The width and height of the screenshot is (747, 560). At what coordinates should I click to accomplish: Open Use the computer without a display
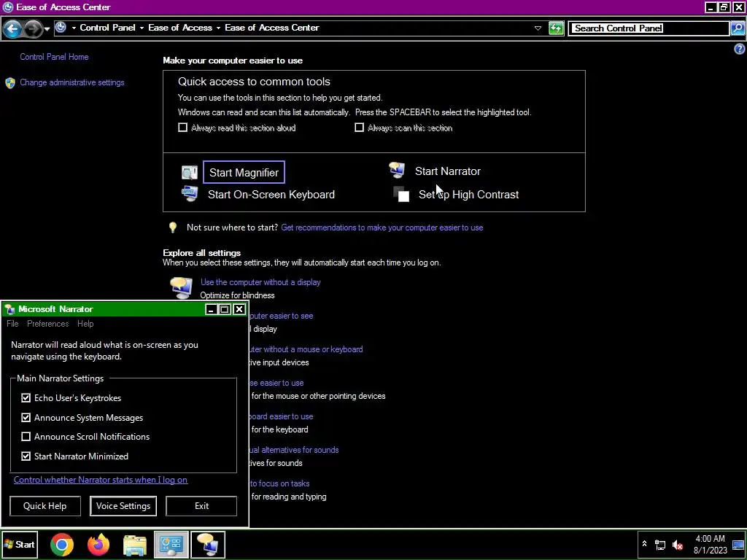tap(260, 282)
